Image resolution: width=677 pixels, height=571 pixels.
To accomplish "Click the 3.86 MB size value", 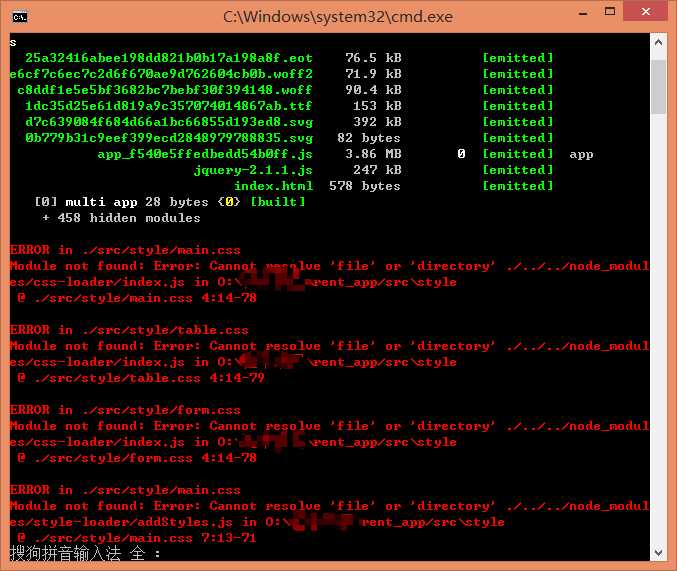I will [x=373, y=154].
